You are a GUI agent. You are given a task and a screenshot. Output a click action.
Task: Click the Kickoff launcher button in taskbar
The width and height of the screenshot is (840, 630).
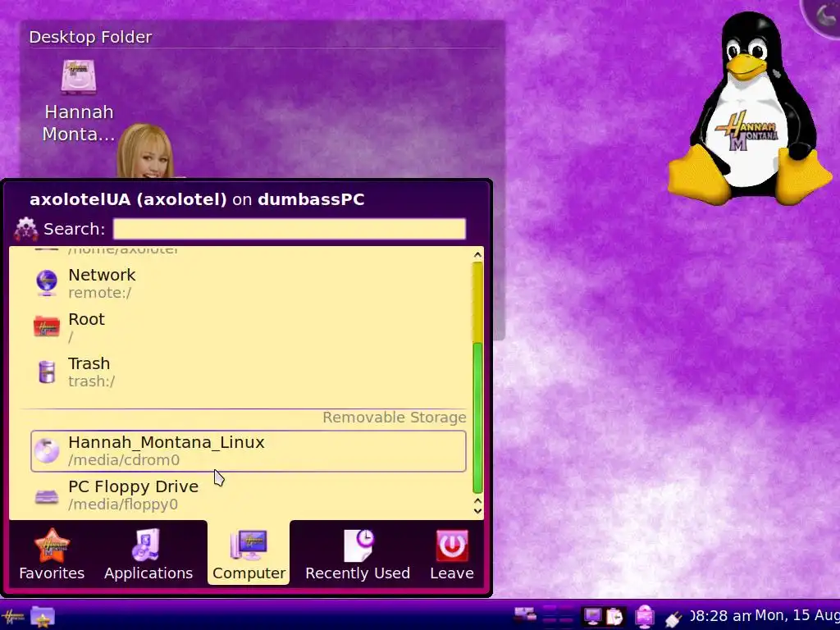[x=12, y=617]
